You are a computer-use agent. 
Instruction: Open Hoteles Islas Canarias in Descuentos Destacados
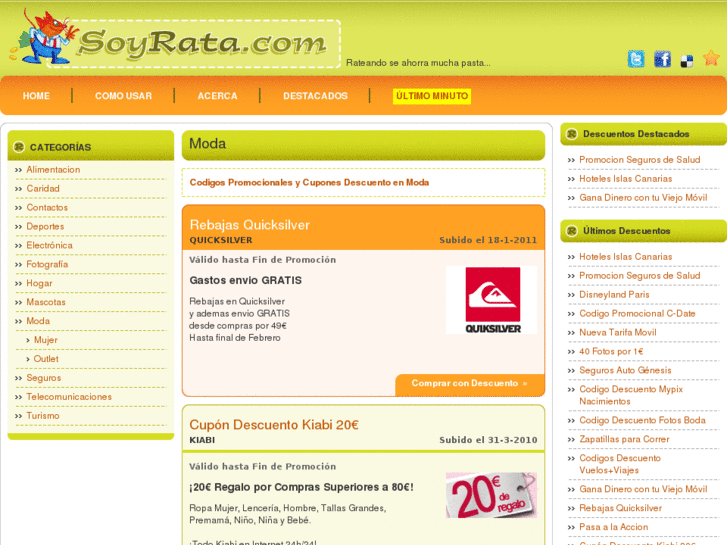626,179
